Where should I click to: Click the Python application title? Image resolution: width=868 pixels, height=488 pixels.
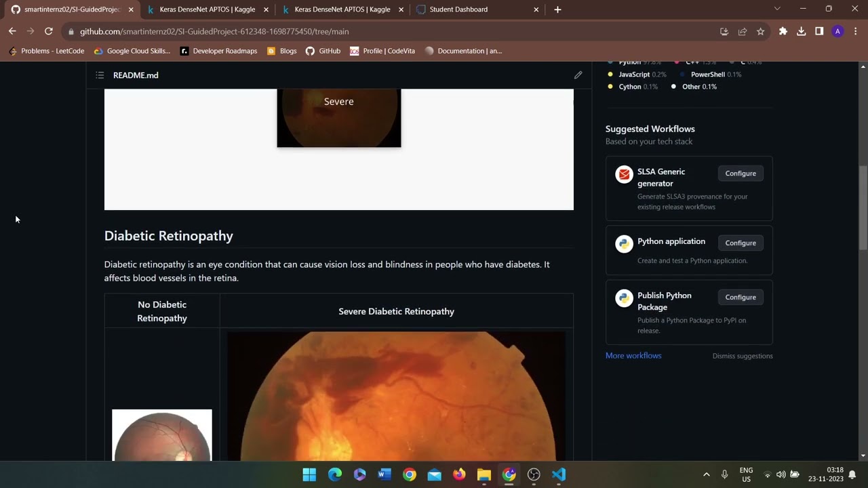coord(671,241)
